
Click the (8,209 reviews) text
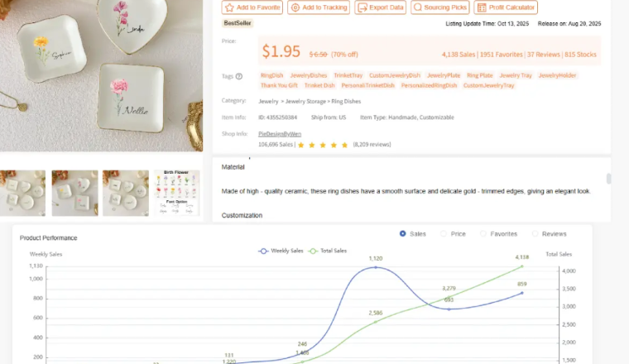pyautogui.click(x=372, y=144)
